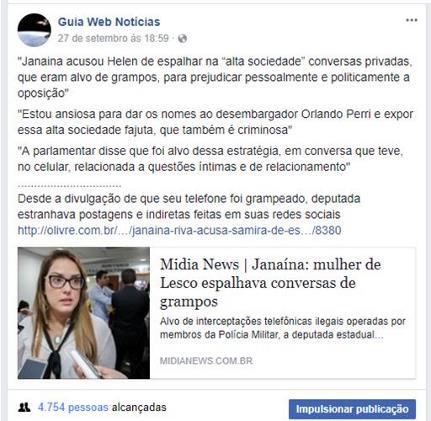Click the word alcançadas beside reach count
Viewport: 431px width, 421px height.
[x=139, y=407]
